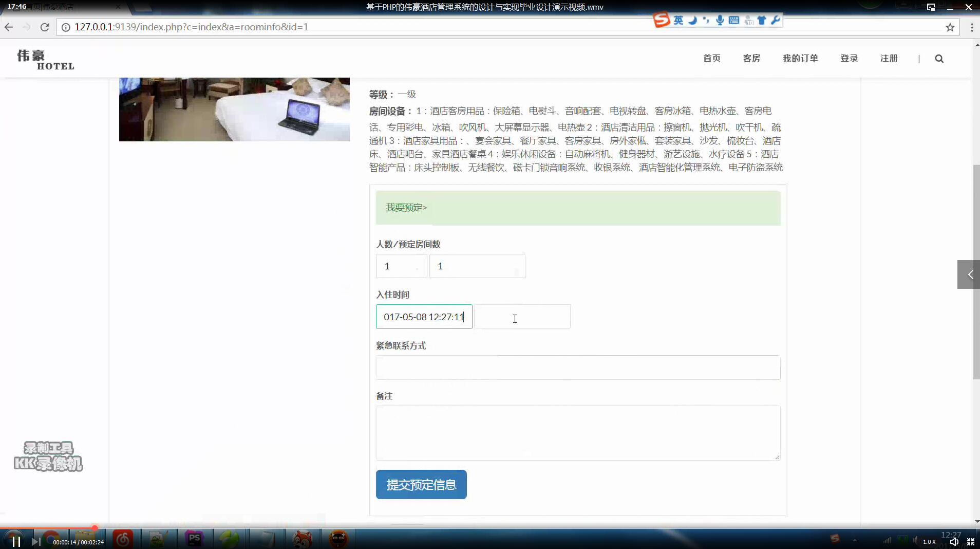
Task: Open the Chrome taskbar icon
Action: (x=51, y=539)
